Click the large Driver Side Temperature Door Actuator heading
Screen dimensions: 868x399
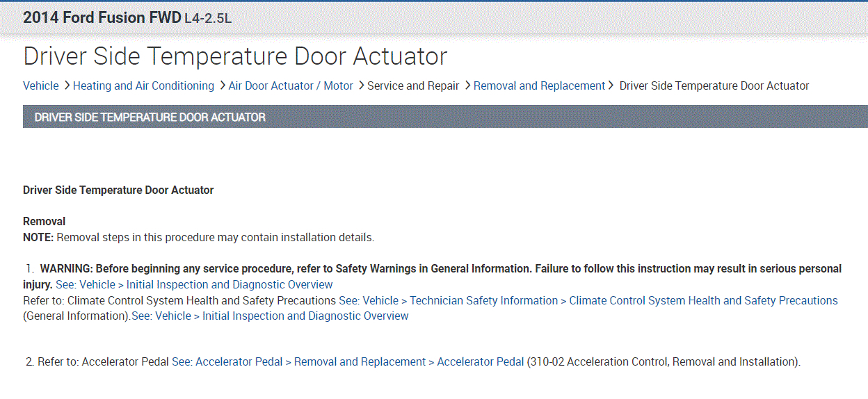point(235,56)
